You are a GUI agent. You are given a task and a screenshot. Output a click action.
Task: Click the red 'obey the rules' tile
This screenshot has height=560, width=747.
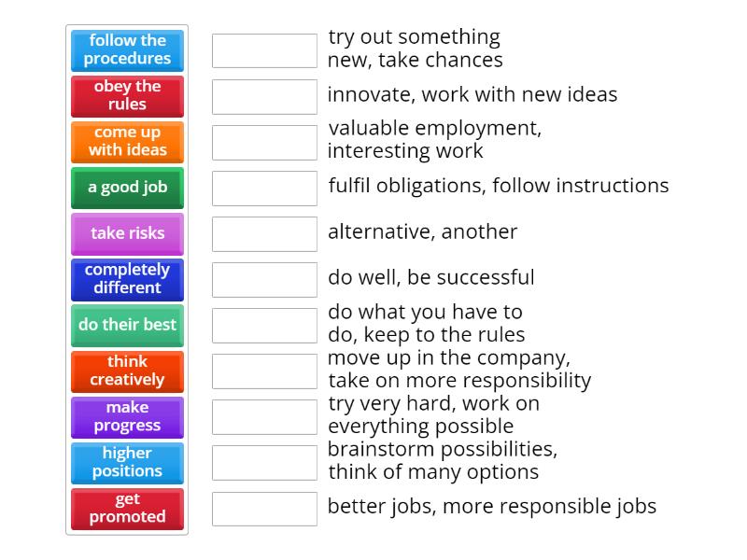(127, 96)
